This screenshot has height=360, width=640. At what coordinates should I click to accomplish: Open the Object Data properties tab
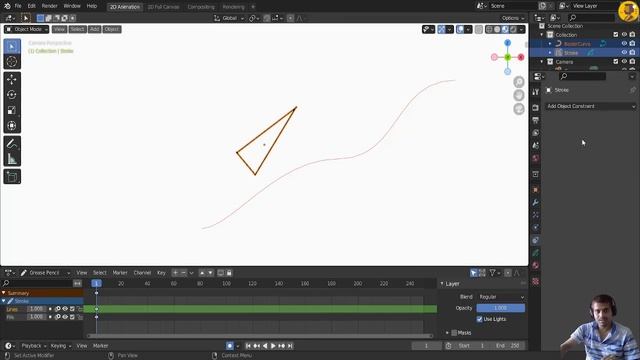pyautogui.click(x=536, y=253)
